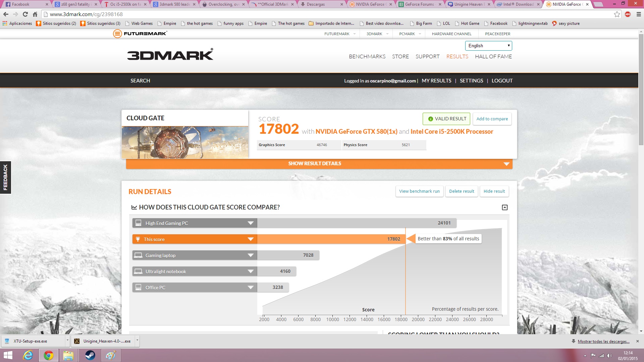Open the new tab button
The height and width of the screenshot is (362, 644).
click(x=598, y=4)
